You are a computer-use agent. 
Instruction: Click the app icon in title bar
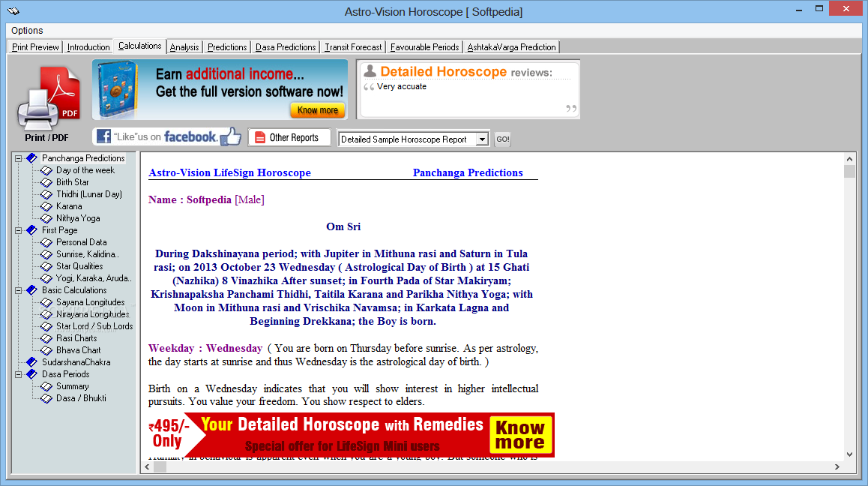tap(13, 10)
